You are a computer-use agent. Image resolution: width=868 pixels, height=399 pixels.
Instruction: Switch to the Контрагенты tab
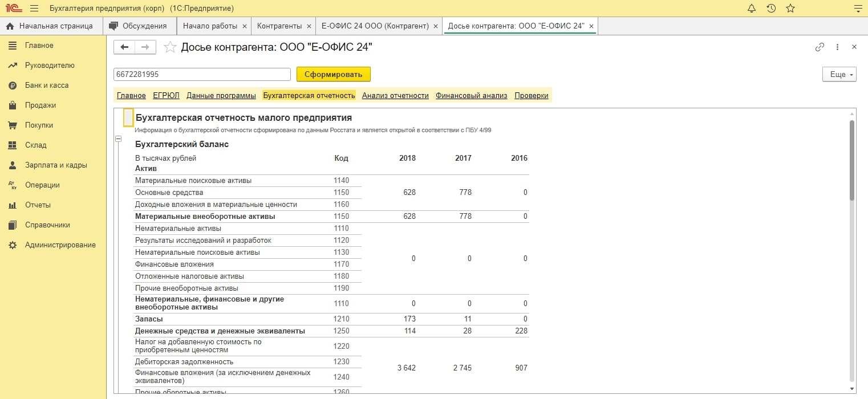click(x=279, y=26)
